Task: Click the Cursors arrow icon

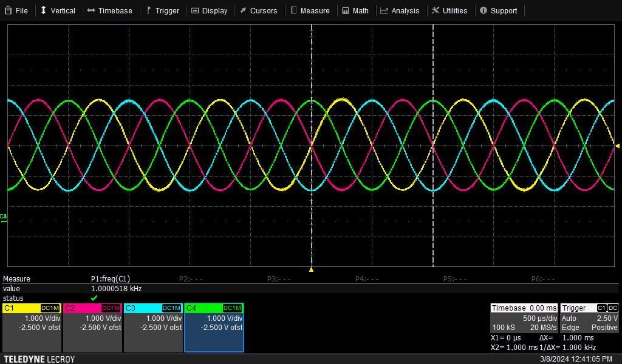Action: [x=243, y=10]
